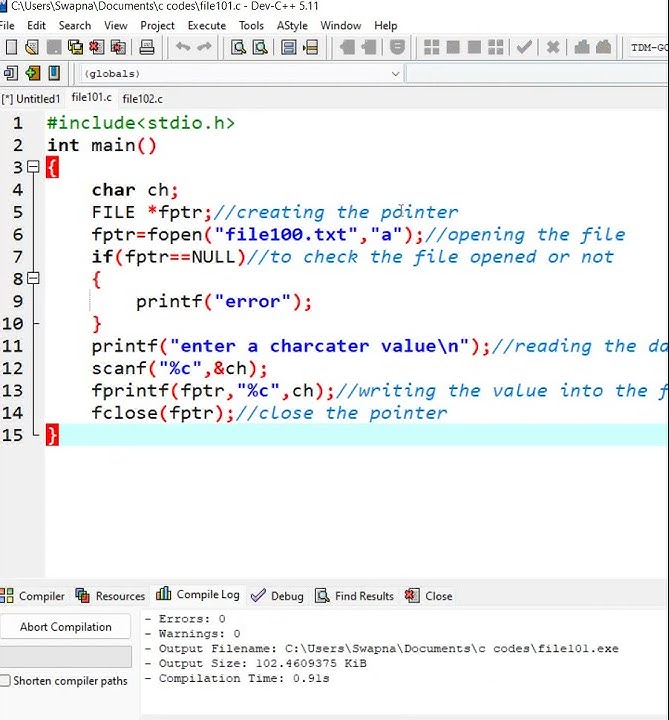Screen dimensions: 669x720
Task: Click the compilation progress bar
Action: (66, 657)
